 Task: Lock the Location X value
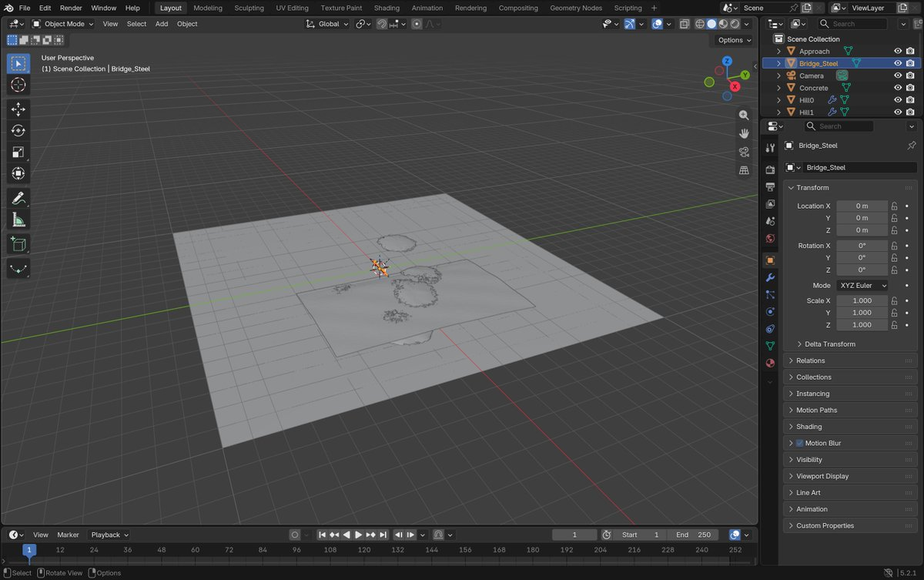point(894,206)
